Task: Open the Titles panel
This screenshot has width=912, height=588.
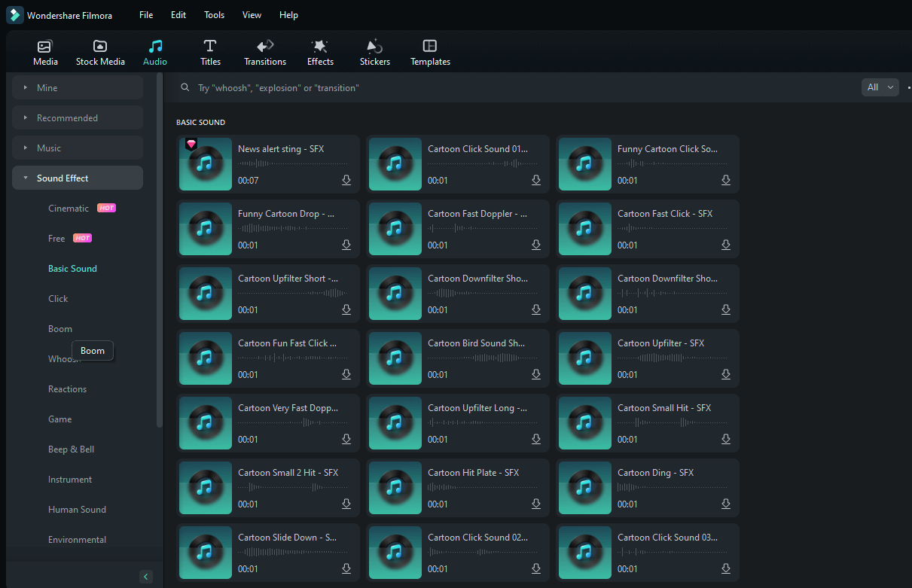Action: pos(210,51)
